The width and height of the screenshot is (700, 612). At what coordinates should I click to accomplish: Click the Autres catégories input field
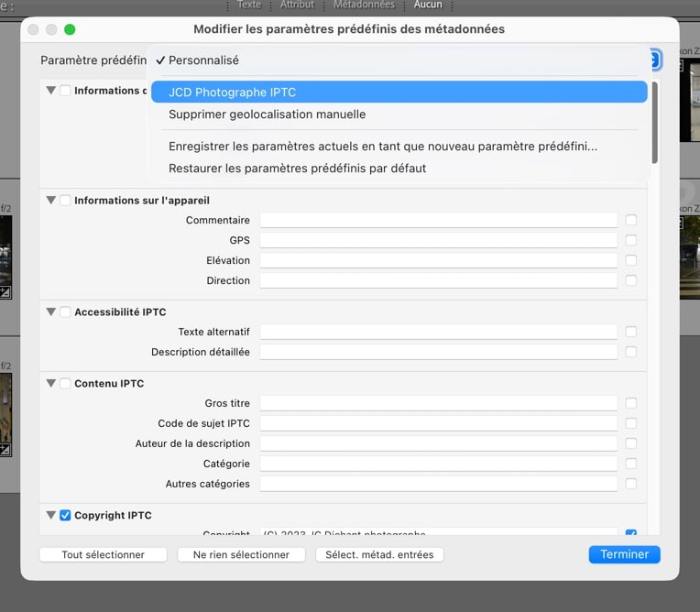tap(438, 484)
